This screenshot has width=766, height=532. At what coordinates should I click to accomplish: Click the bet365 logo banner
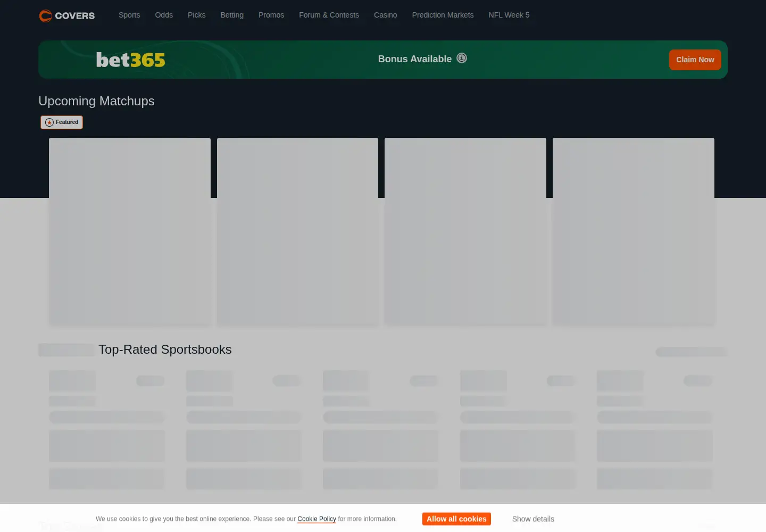[x=130, y=60]
